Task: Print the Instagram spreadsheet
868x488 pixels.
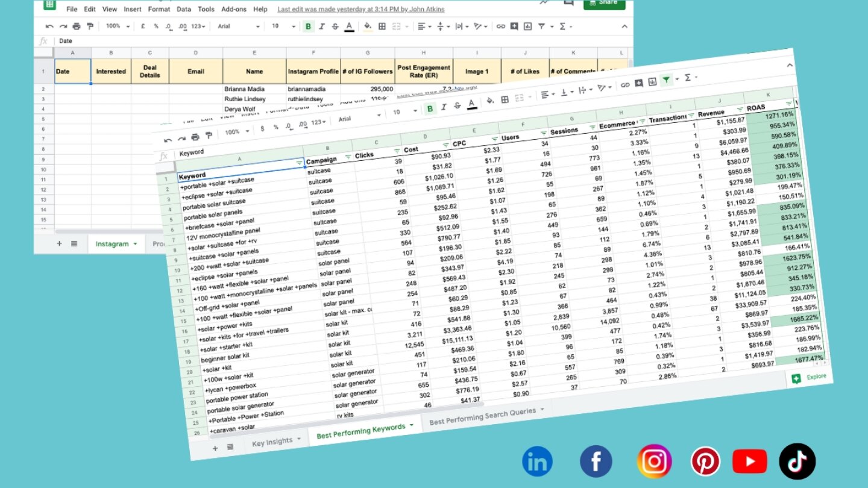Action: coord(77,27)
